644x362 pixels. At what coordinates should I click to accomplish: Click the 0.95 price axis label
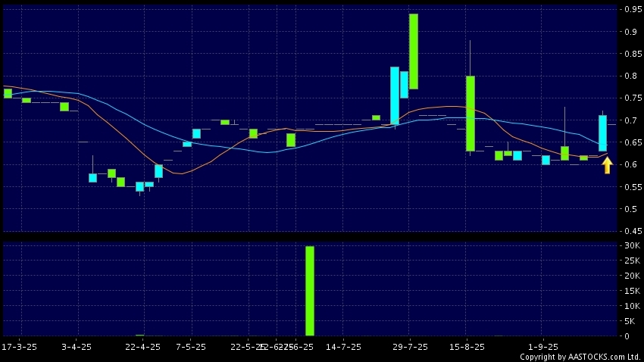(633, 9)
